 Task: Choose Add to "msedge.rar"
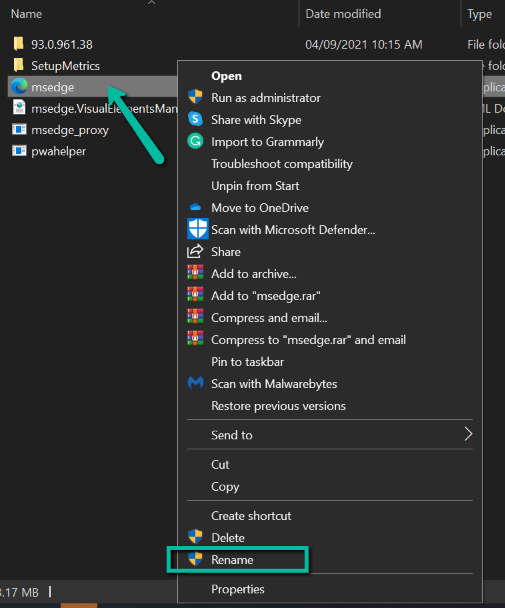[x=266, y=296]
